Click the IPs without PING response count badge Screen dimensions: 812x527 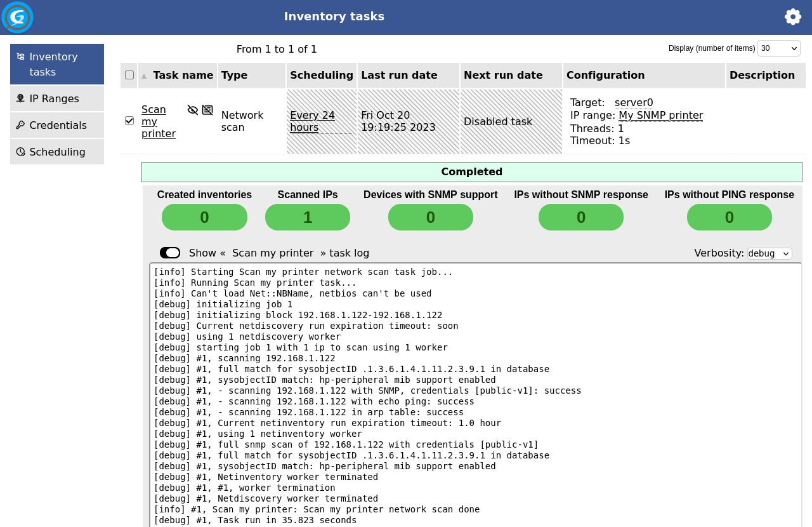730,217
